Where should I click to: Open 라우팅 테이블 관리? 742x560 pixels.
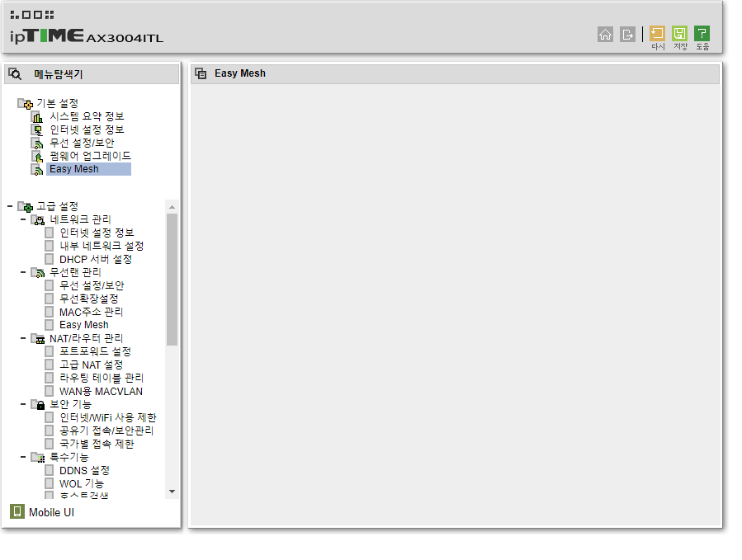point(102,378)
